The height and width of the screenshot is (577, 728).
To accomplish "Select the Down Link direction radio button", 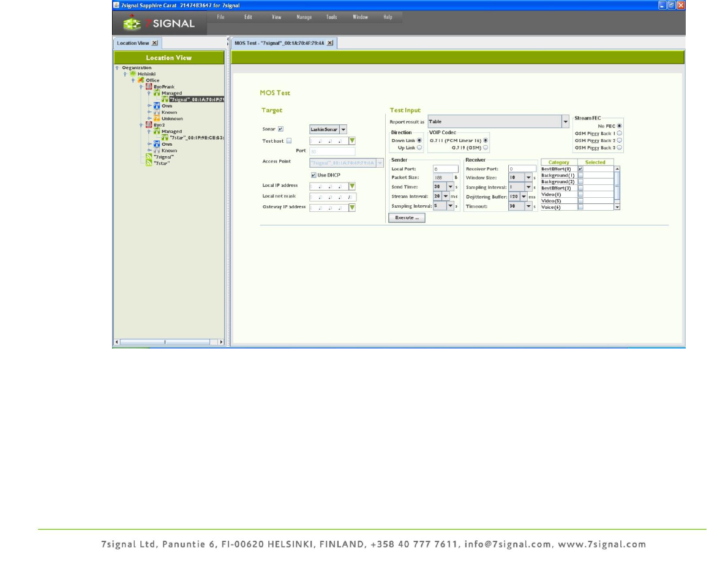I will [x=419, y=140].
